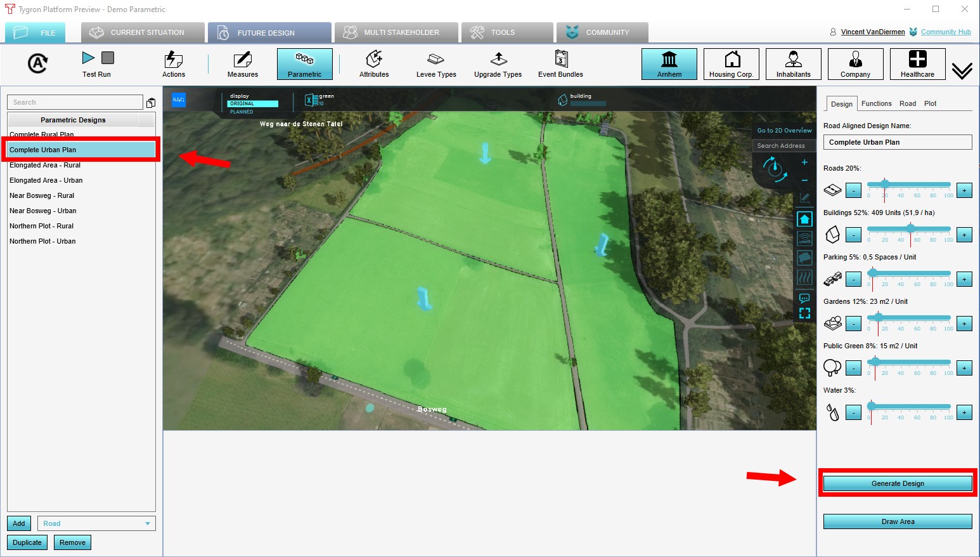Open the Multi Stakeholder tab
The image size is (980, 557).
coord(396,32)
